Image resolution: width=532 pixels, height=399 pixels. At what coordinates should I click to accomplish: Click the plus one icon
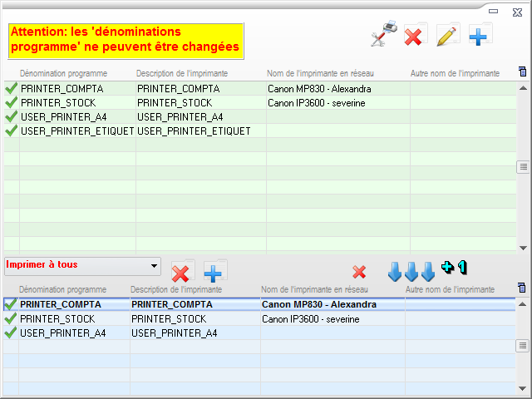point(454,267)
